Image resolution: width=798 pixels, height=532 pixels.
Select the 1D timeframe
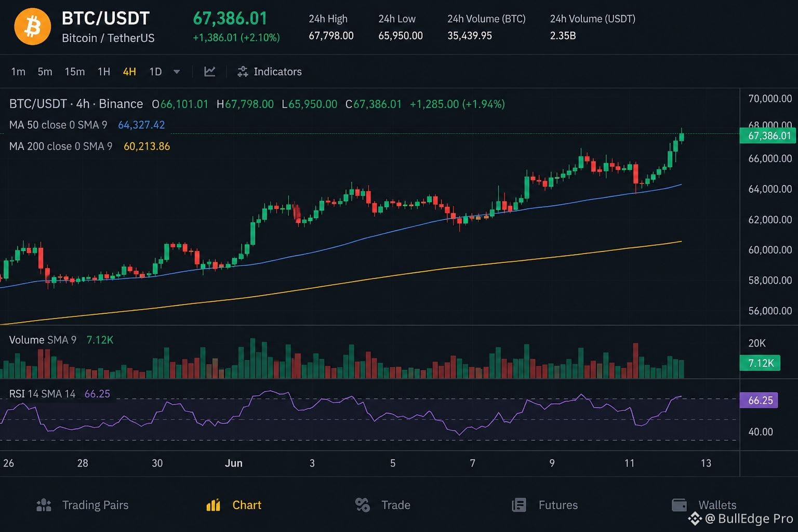pos(155,72)
